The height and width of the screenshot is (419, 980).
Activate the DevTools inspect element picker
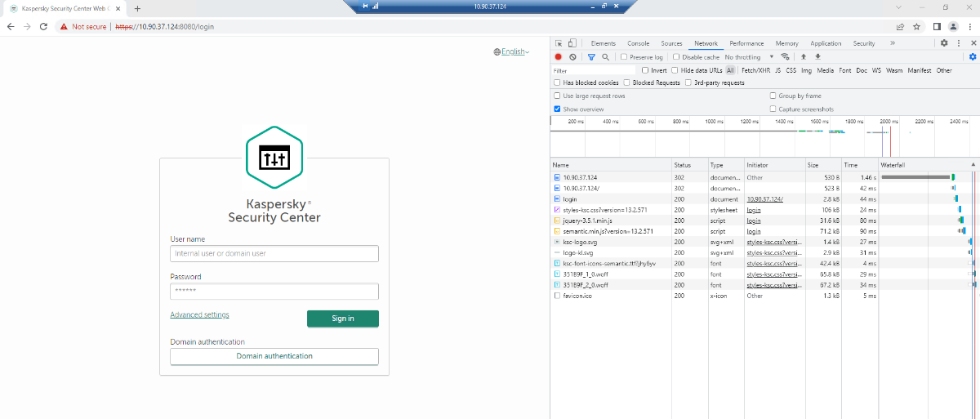(558, 43)
